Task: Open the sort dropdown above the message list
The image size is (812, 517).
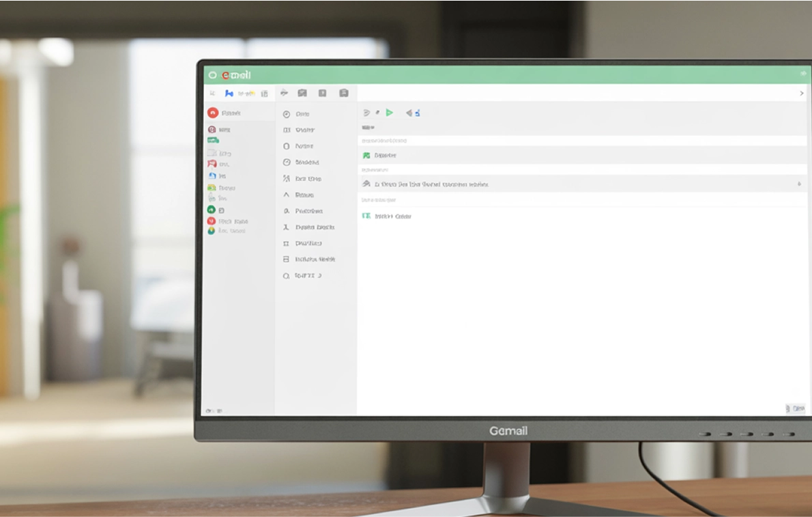Action: click(x=367, y=126)
